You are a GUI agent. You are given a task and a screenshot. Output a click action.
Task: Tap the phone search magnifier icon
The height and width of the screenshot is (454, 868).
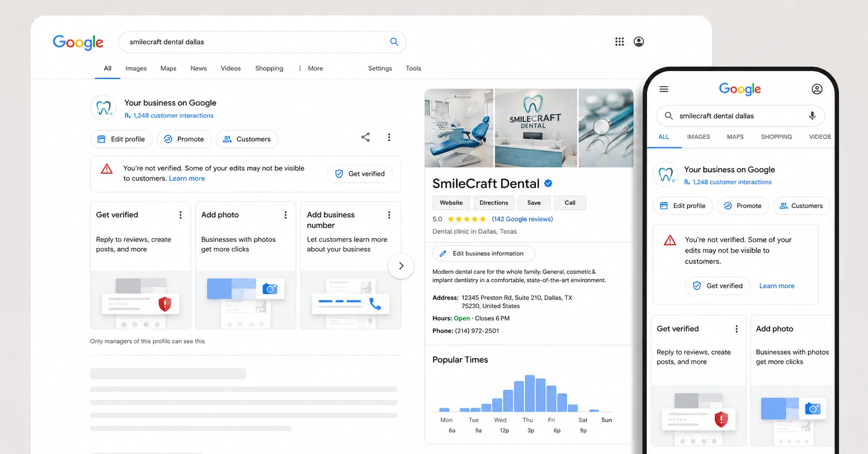(x=669, y=116)
